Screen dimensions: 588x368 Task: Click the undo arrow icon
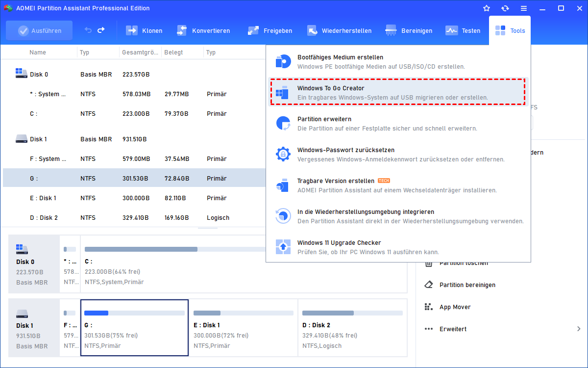tap(88, 30)
